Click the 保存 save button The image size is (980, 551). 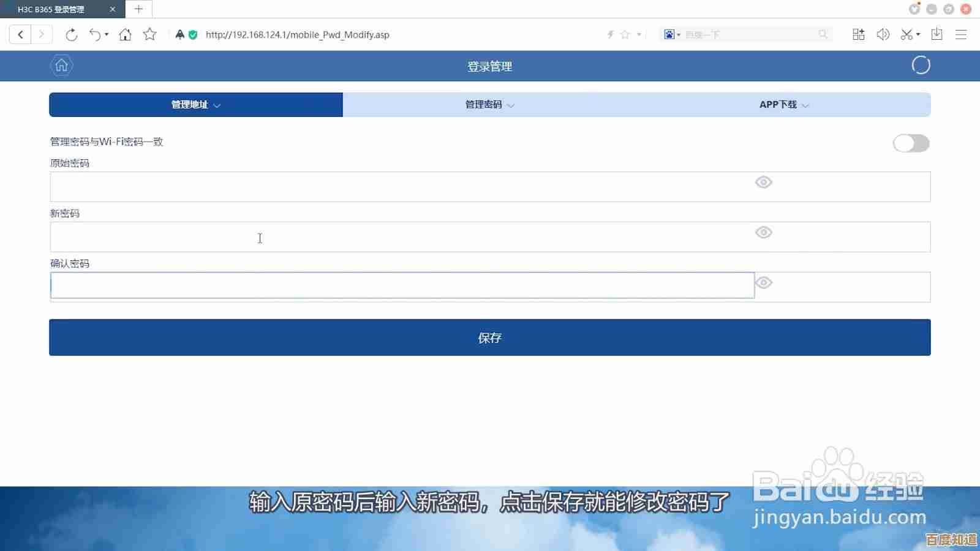(x=489, y=337)
